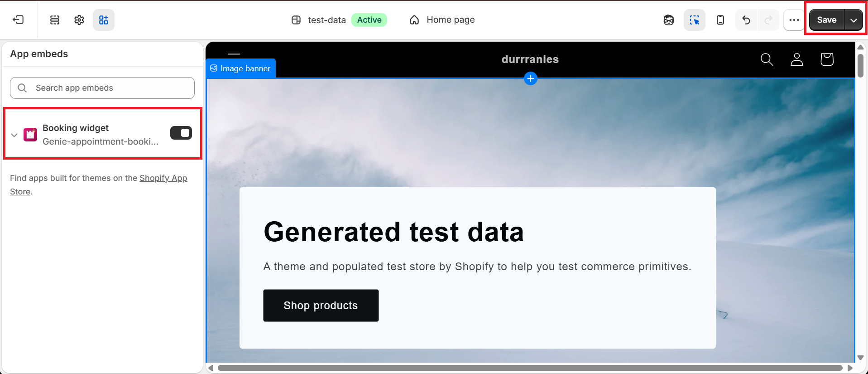Click the Booking widget app icon

(30, 135)
